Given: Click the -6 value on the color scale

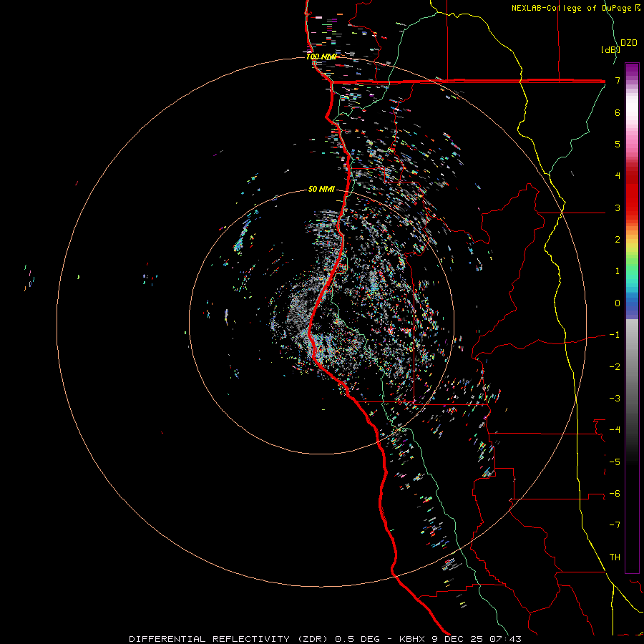Looking at the screenshot, I should tap(615, 494).
